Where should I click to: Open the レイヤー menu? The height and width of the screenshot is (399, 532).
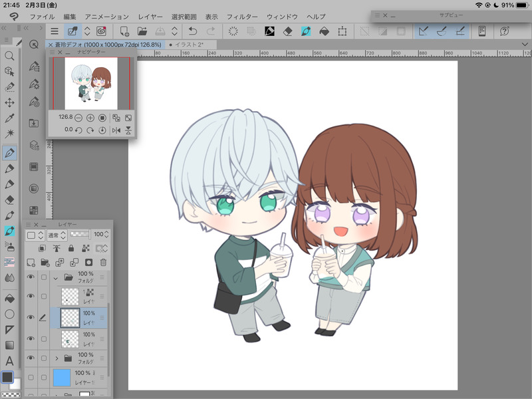[x=150, y=17]
